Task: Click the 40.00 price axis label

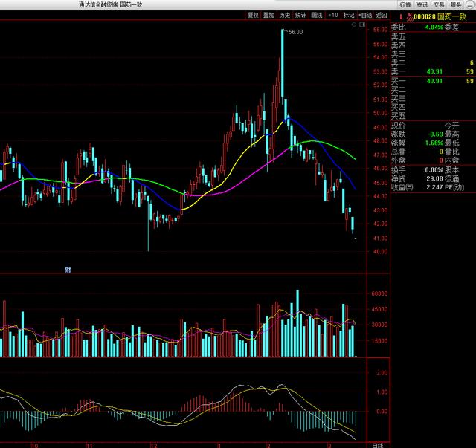Action: pyautogui.click(x=380, y=251)
